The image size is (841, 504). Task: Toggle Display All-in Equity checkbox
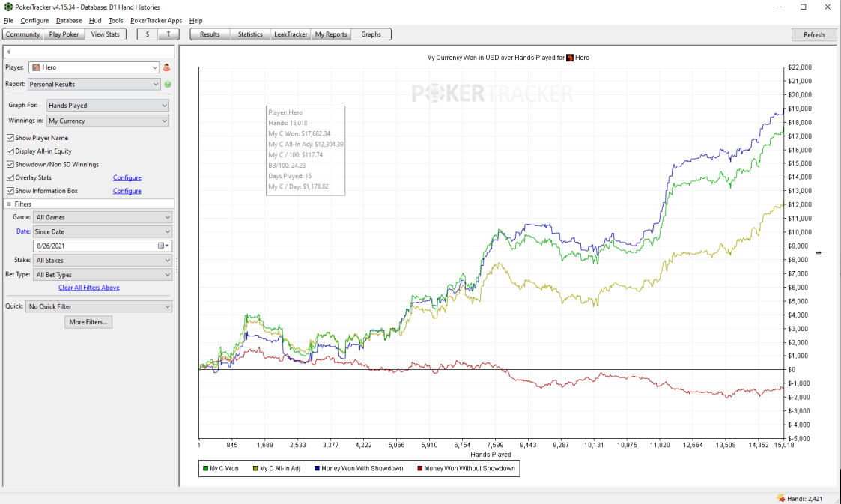click(10, 151)
